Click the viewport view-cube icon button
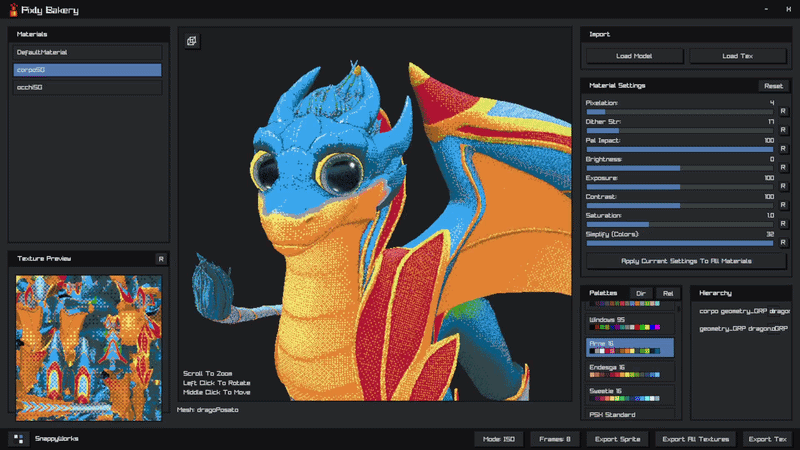The width and height of the screenshot is (800, 450). pyautogui.click(x=192, y=41)
